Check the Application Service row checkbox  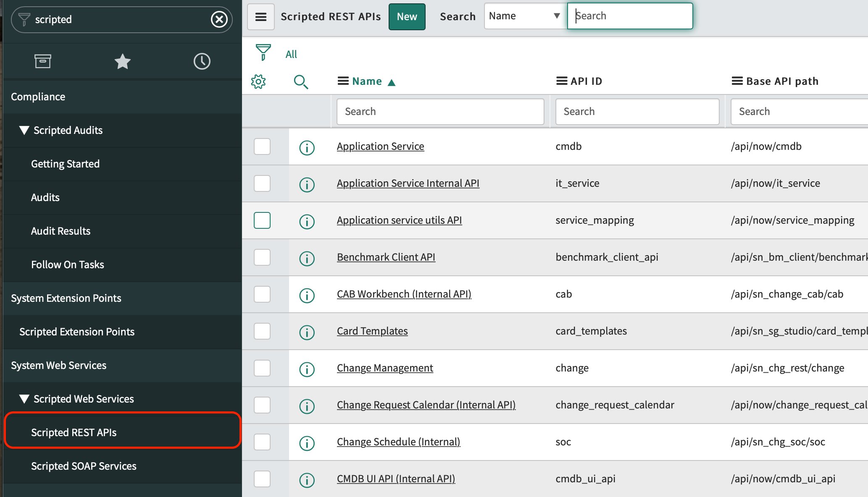(262, 146)
